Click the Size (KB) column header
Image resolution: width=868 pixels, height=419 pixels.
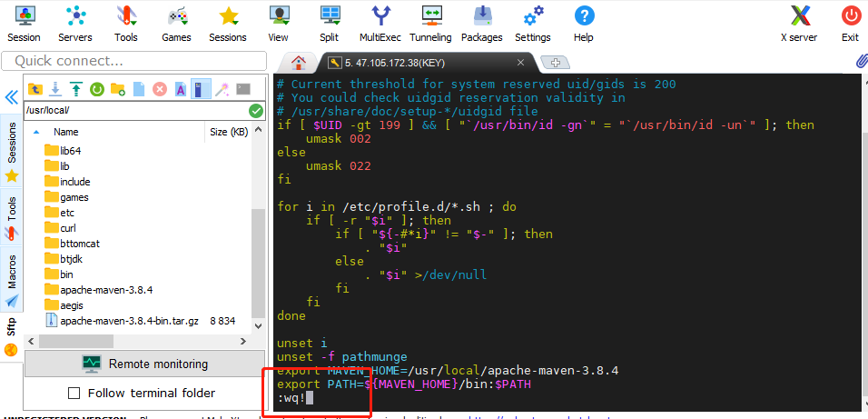click(229, 132)
